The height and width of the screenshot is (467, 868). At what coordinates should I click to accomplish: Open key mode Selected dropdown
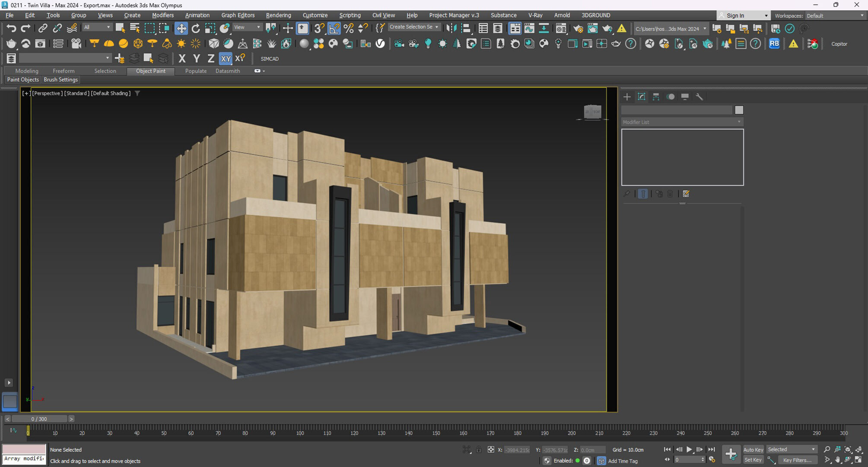click(791, 450)
